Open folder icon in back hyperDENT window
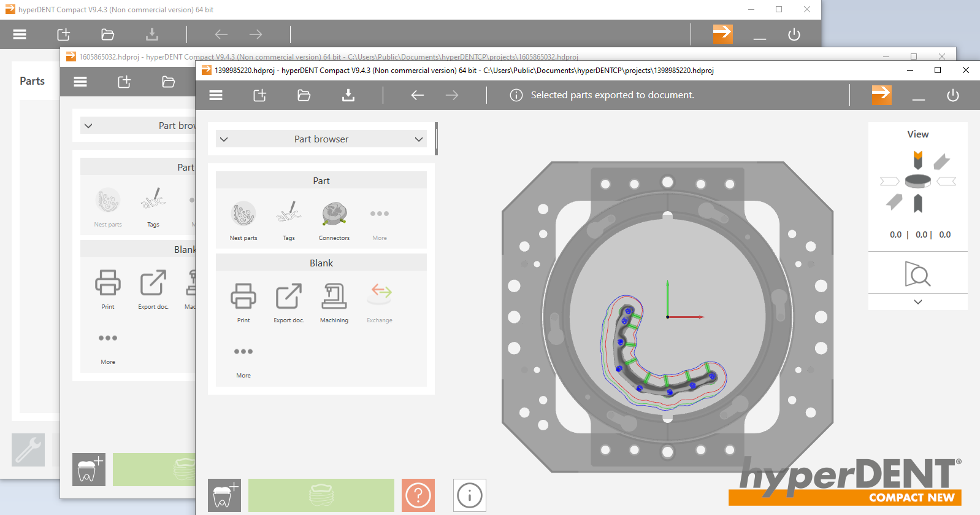980x515 pixels. click(108, 34)
